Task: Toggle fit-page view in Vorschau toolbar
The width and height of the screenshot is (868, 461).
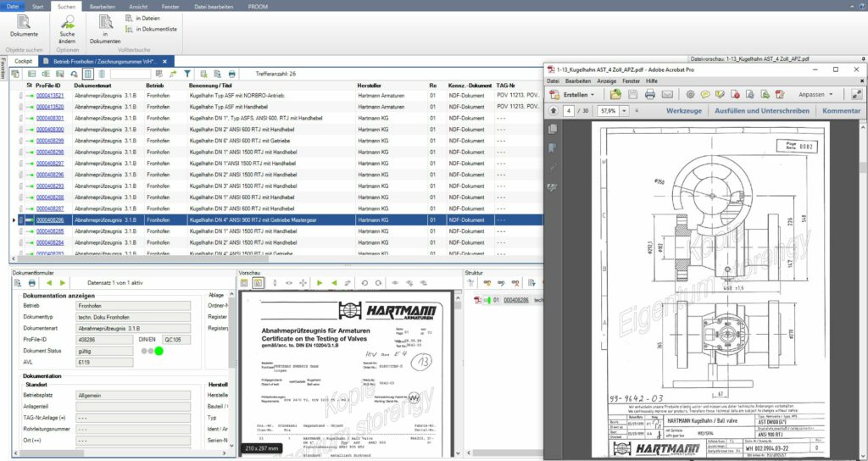Action: point(259,282)
